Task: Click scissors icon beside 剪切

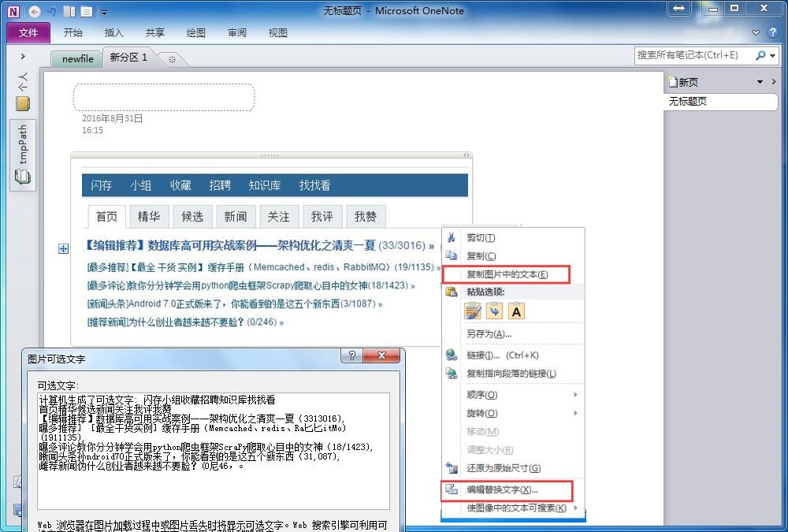Action: (452, 237)
